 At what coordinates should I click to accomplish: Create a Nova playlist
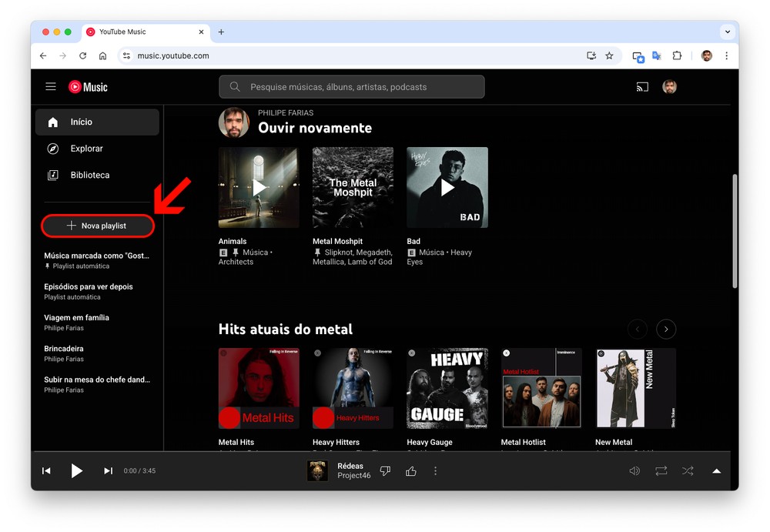[98, 226]
